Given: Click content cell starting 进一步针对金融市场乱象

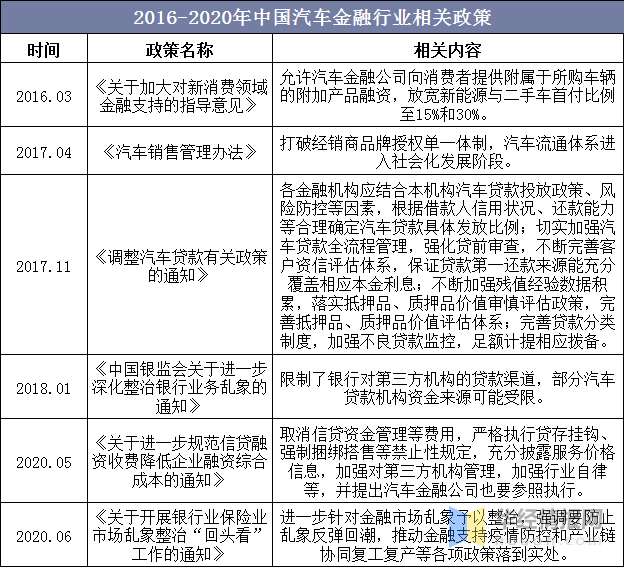Looking at the screenshot, I should pos(448,536).
